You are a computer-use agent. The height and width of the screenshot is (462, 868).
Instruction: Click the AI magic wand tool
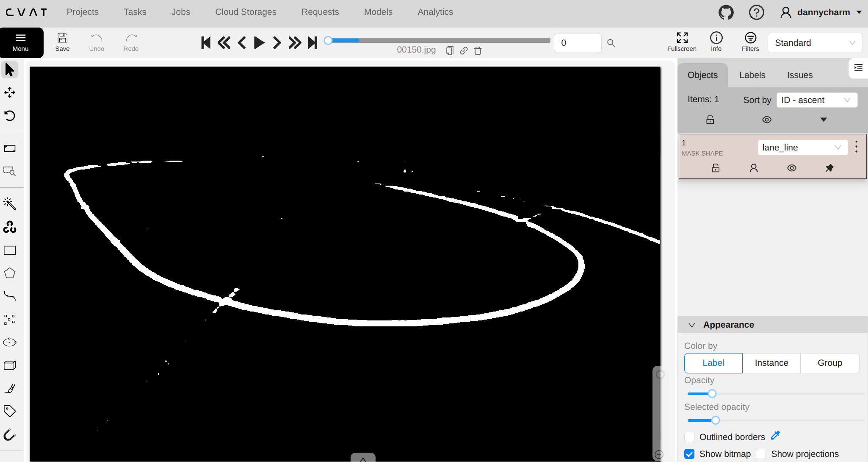10,204
